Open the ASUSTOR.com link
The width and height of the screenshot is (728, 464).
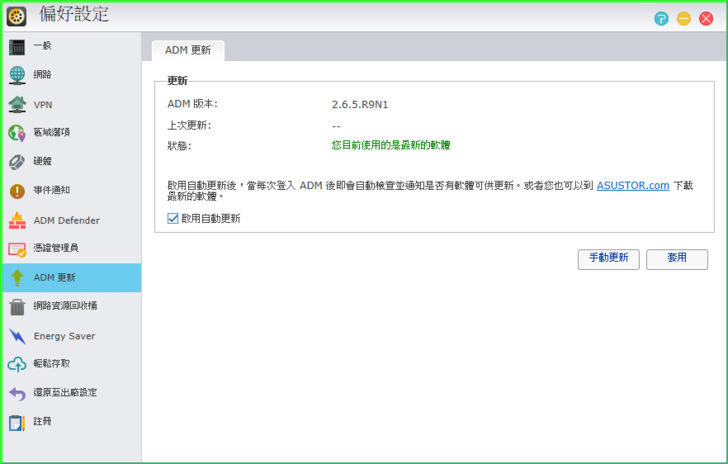[632, 186]
